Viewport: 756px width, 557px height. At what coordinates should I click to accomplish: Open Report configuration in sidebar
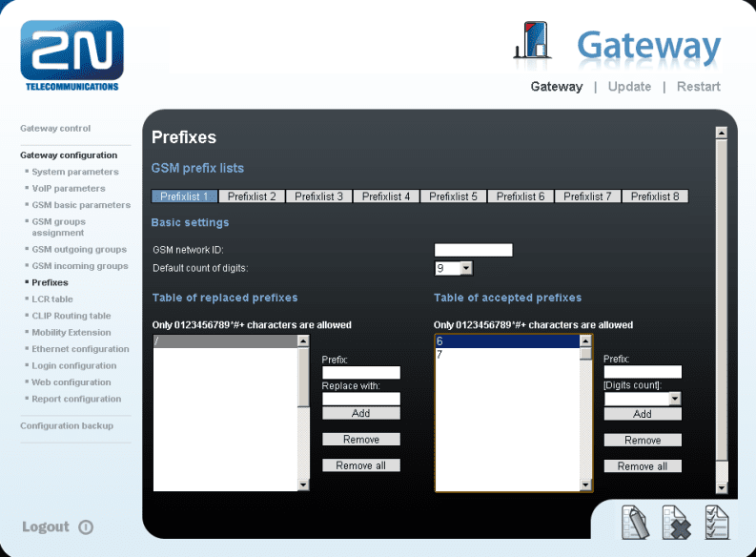tap(76, 399)
